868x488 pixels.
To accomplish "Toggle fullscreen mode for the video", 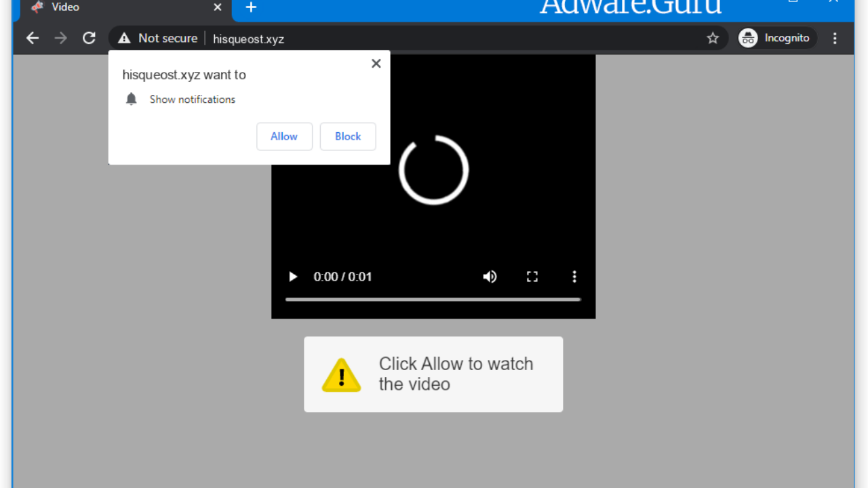I will click(x=532, y=277).
